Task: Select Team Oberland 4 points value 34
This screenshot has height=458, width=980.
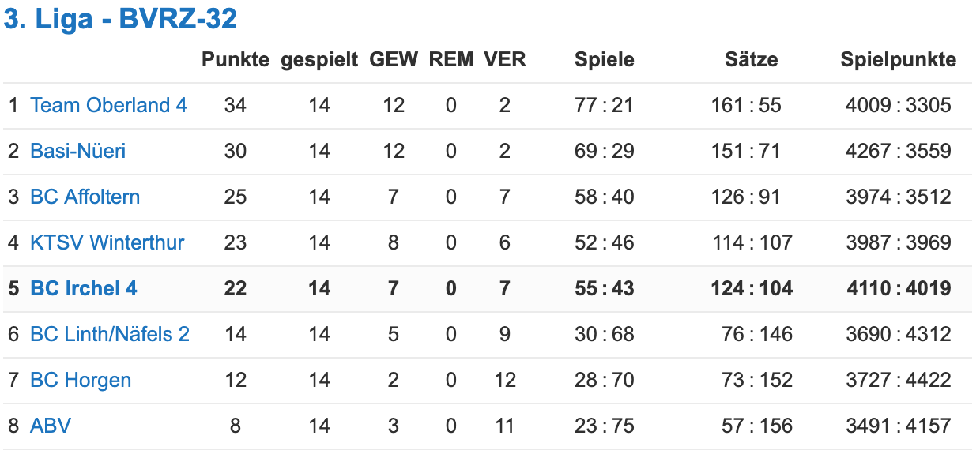Action: [x=236, y=105]
